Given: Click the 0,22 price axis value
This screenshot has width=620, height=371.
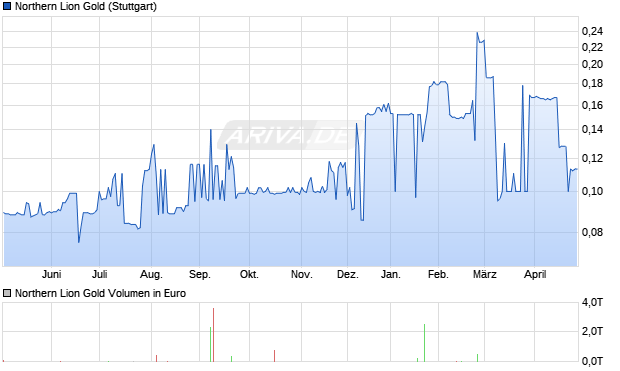Looking at the screenshot, I should (x=592, y=47).
